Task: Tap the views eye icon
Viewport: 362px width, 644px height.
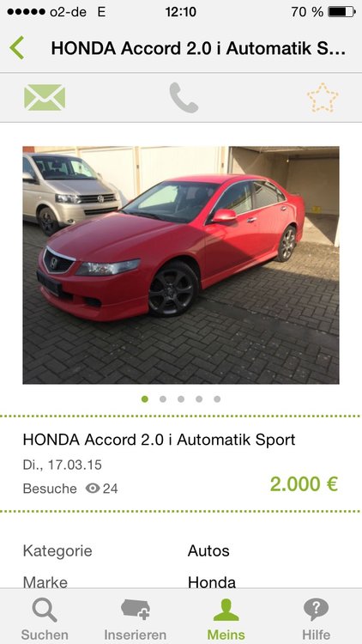Action: pyautogui.click(x=93, y=489)
